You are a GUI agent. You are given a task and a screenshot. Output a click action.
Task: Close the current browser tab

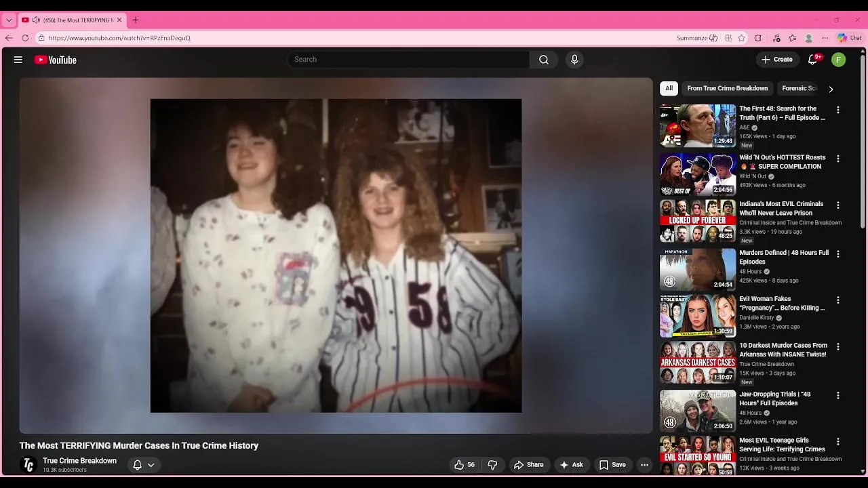(119, 20)
